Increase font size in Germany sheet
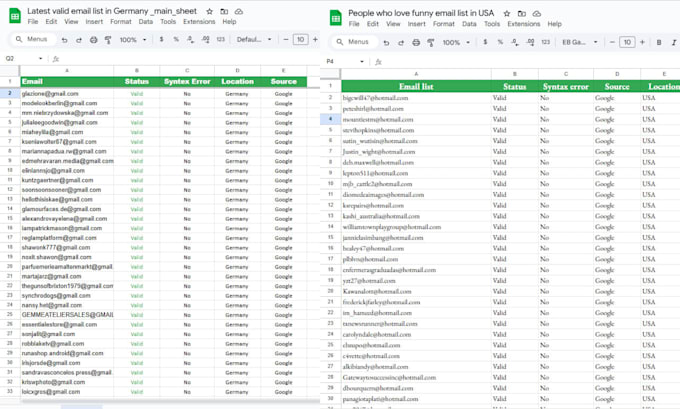Screen dimensions: 680x409 click(315, 39)
